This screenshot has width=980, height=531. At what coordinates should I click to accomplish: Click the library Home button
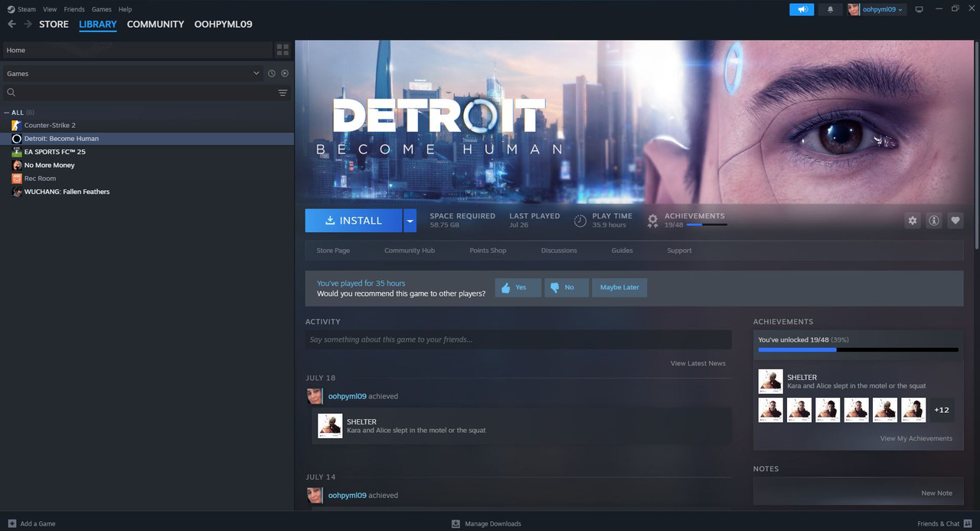tap(138, 50)
